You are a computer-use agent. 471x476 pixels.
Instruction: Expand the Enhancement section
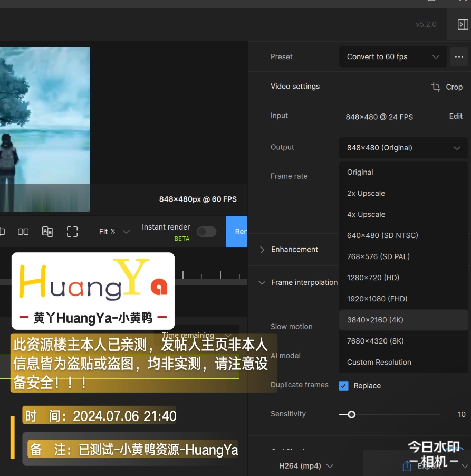point(262,250)
